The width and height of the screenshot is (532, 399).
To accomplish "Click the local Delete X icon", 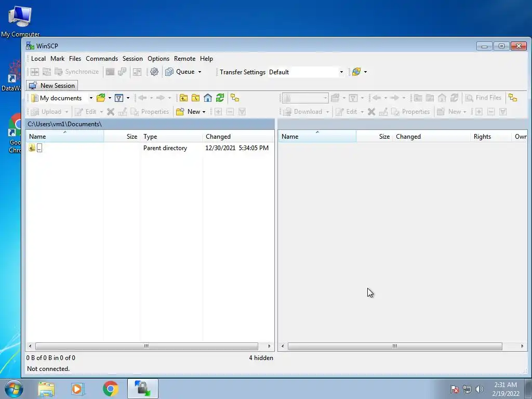I will [111, 112].
